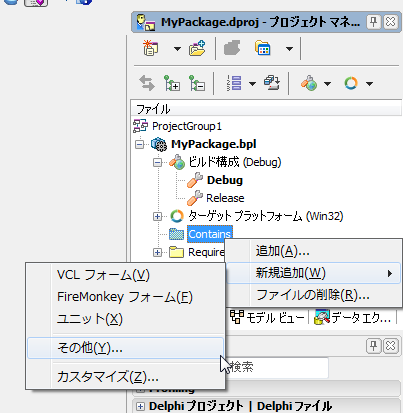This screenshot has height=413, width=403.
Task: Collapse the ビルド構成 (Debug) node
Action: pos(157,162)
